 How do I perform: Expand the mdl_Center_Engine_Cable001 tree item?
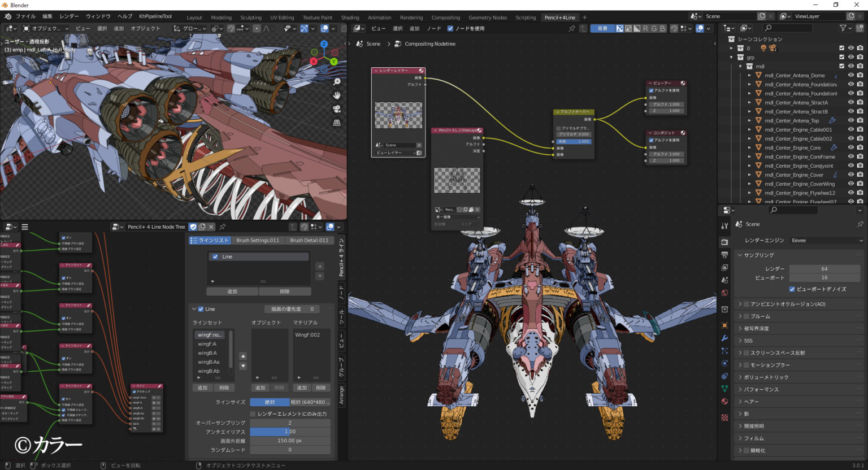[749, 129]
